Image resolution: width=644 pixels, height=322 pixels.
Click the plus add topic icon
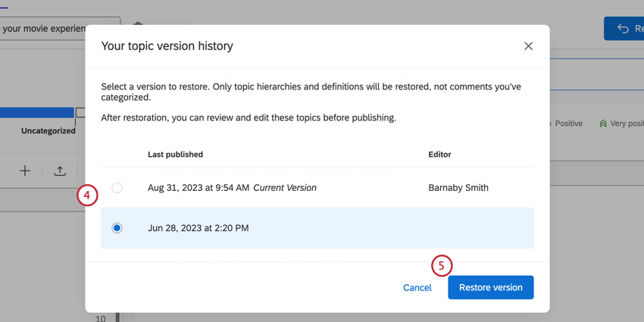pyautogui.click(x=25, y=171)
